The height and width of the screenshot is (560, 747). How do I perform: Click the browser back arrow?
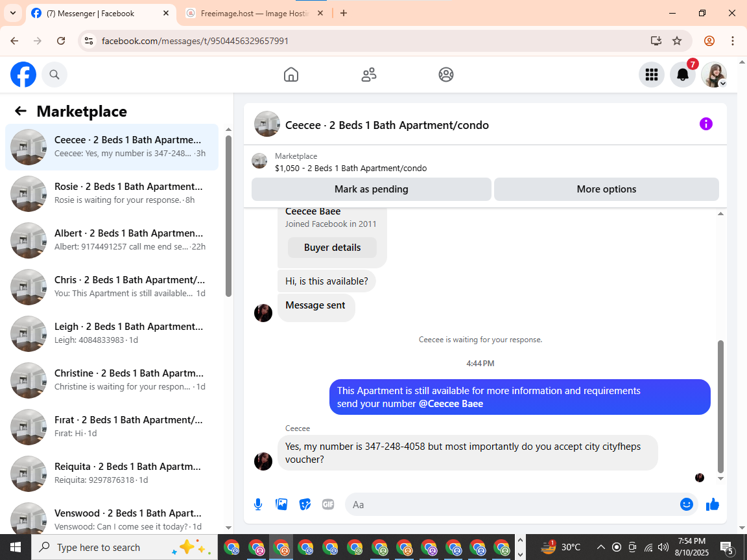(x=14, y=41)
